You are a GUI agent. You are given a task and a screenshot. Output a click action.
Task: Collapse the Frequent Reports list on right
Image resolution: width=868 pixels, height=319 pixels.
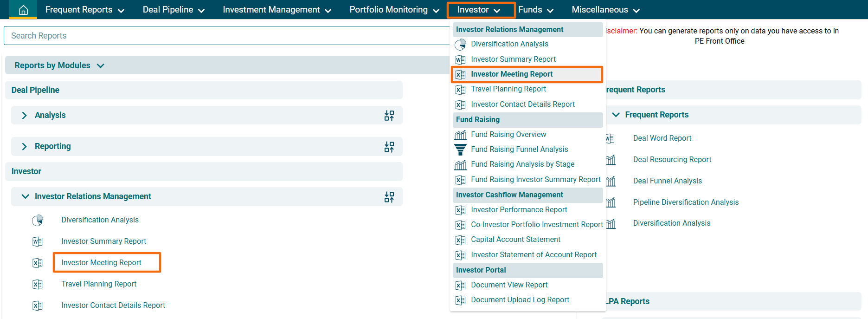click(x=616, y=115)
